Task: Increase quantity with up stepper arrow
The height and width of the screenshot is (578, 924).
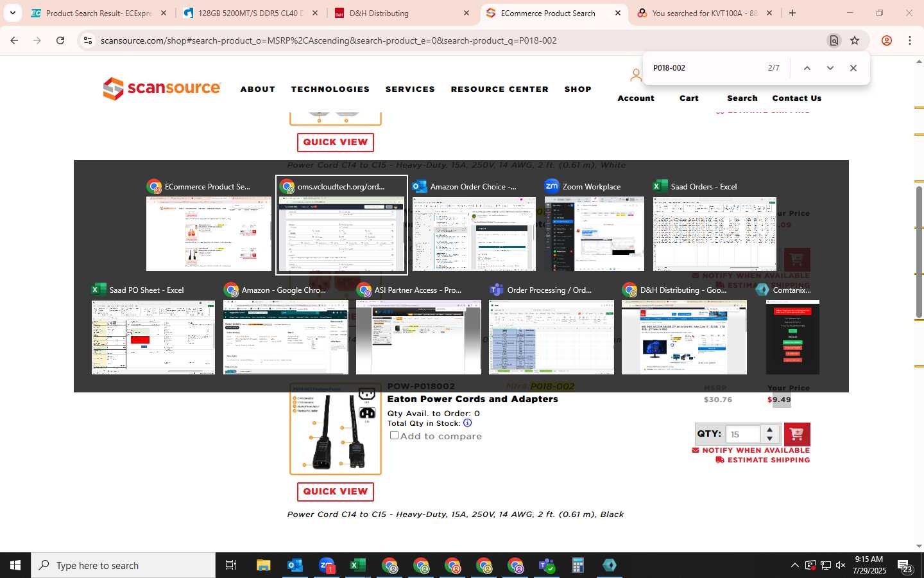Action: point(769,430)
